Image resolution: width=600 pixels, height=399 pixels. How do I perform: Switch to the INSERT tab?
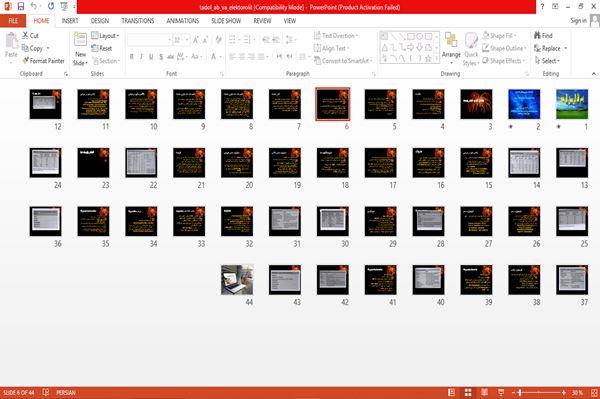(x=70, y=21)
